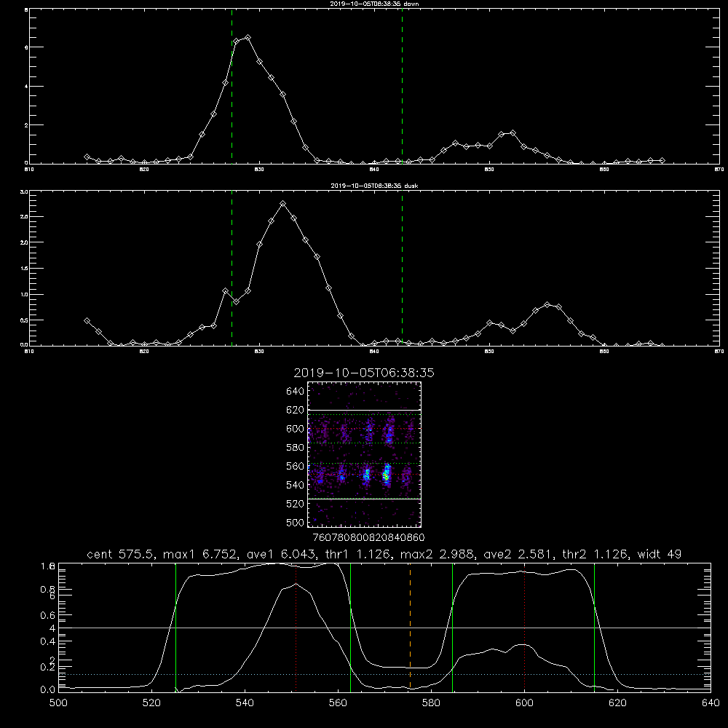Click the 1.5 label on dusk plot y-axis
Image resolution: width=728 pixels, height=728 pixels.
[x=25, y=269]
